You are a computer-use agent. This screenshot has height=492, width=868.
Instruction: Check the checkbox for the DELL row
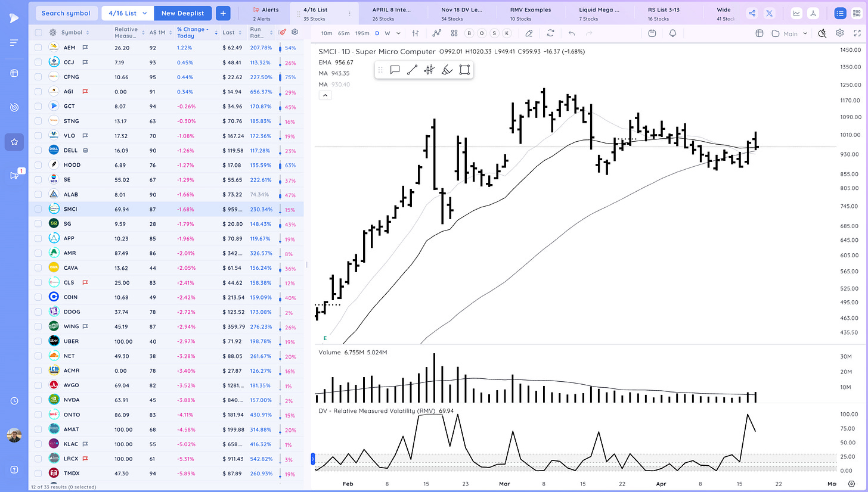point(38,150)
